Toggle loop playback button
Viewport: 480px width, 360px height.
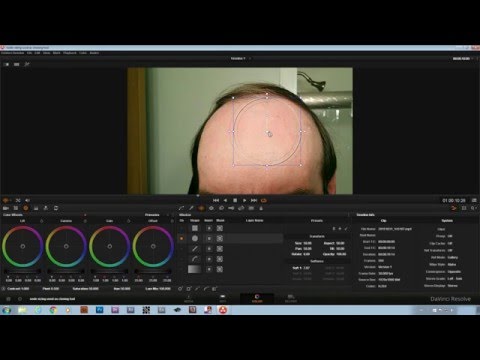tap(264, 200)
